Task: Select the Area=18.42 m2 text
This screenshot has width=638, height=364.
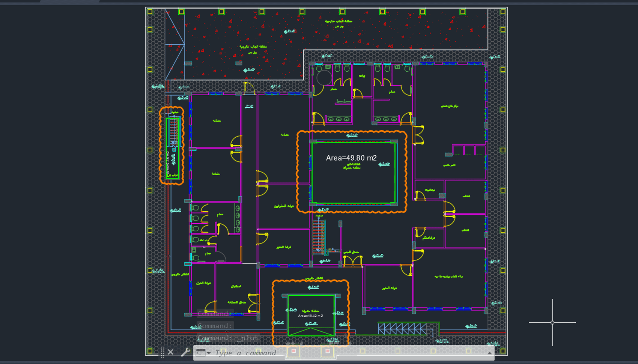Action: [x=311, y=316]
